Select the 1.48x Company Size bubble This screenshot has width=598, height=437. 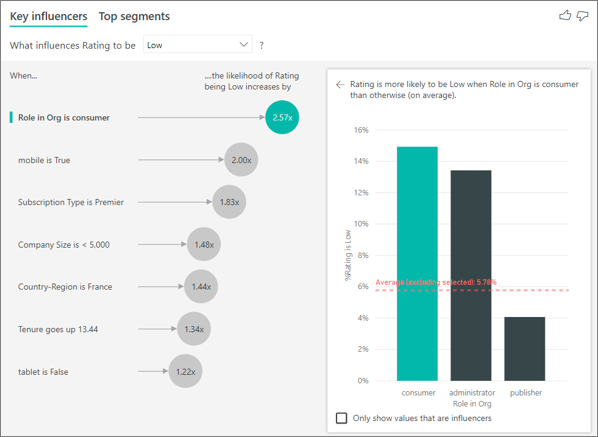tap(204, 244)
